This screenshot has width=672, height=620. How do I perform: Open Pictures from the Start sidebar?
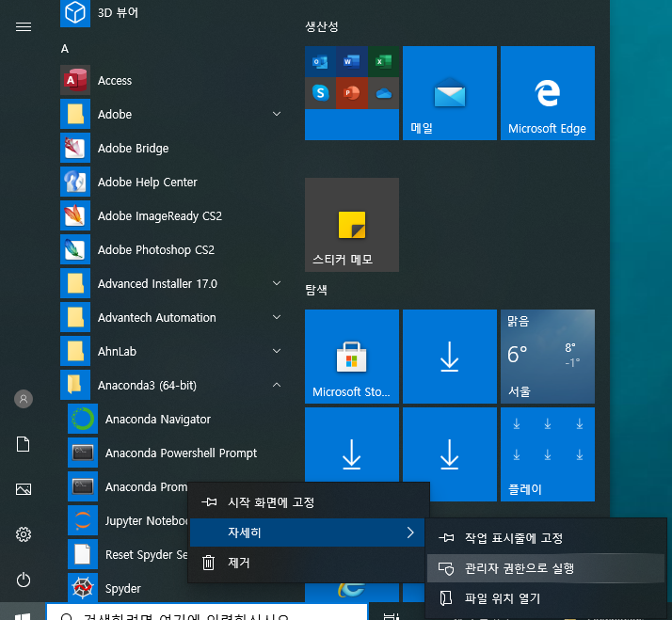(24, 489)
